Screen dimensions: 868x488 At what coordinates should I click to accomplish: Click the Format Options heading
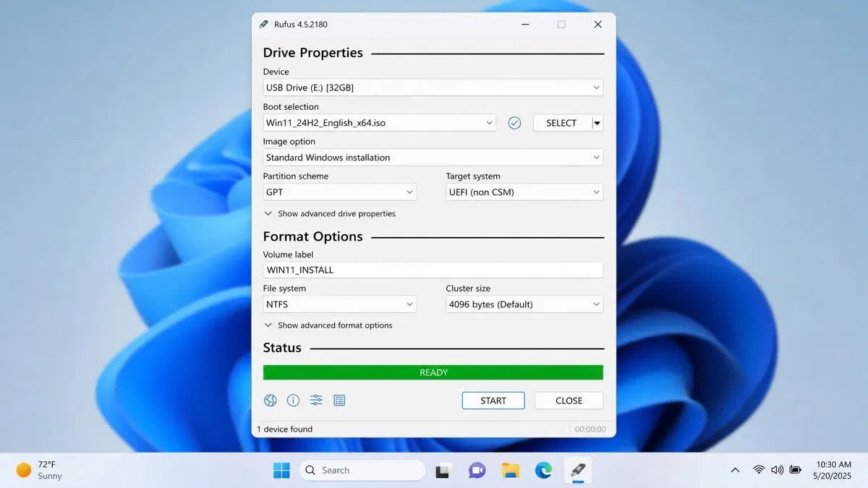click(x=313, y=236)
